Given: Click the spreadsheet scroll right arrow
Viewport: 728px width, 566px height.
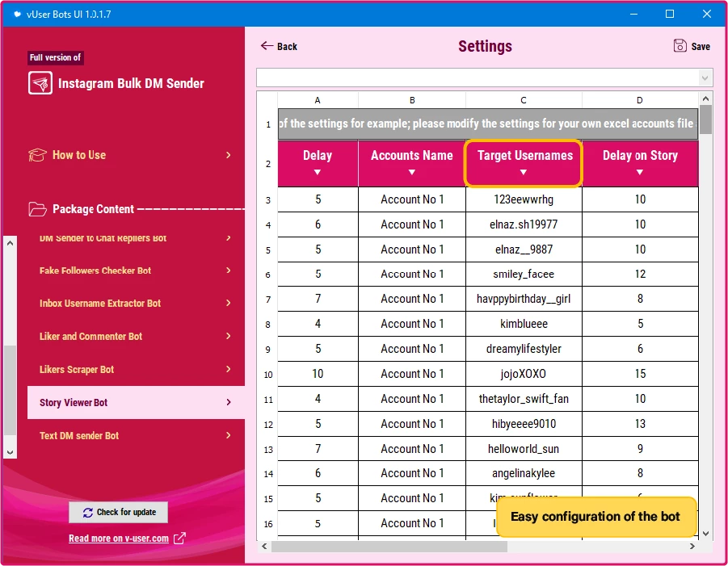Looking at the screenshot, I should pos(692,547).
